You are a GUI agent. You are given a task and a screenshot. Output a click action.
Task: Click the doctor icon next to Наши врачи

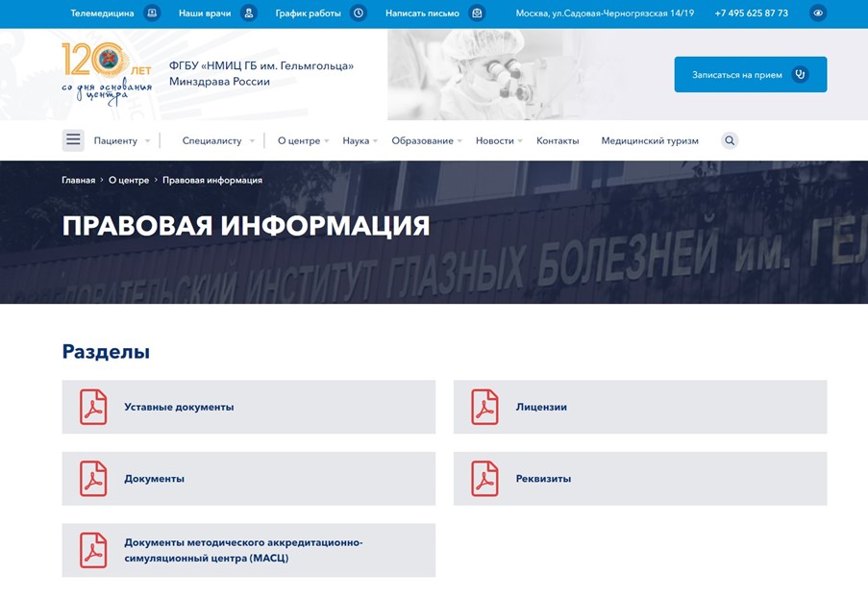(x=249, y=13)
